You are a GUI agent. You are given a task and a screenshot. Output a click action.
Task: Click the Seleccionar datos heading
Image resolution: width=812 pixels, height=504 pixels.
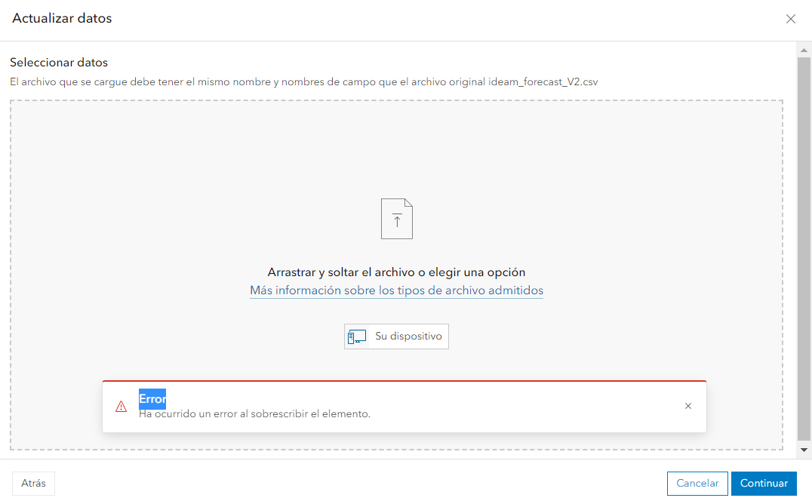pos(59,63)
